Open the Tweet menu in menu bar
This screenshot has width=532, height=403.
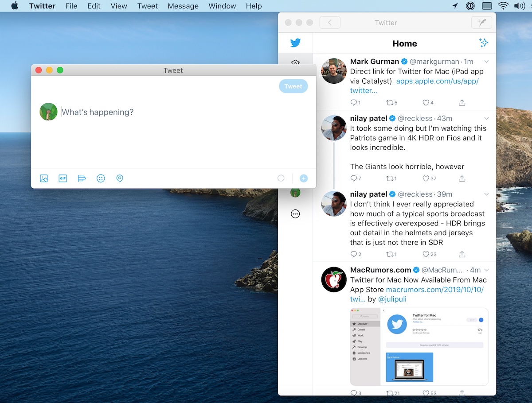[147, 6]
